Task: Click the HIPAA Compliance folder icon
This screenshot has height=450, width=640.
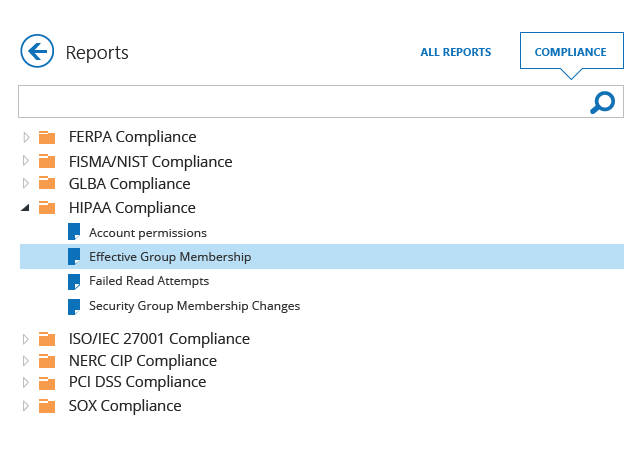Action: pos(47,208)
